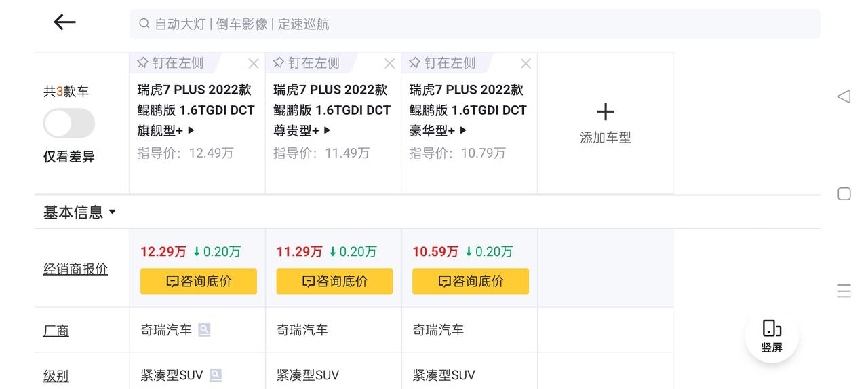The height and width of the screenshot is (389, 868).
Task: Open the 级别 row label link
Action: click(56, 375)
